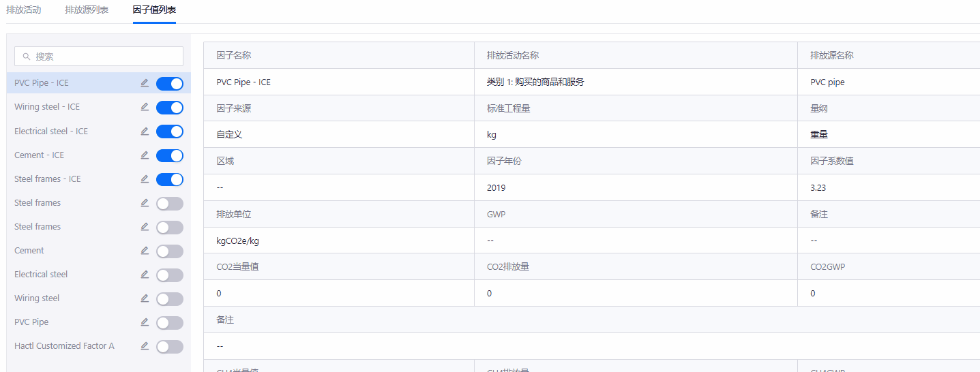Image resolution: width=980 pixels, height=372 pixels.
Task: Click the CO2当量值 label cell
Action: (339, 268)
